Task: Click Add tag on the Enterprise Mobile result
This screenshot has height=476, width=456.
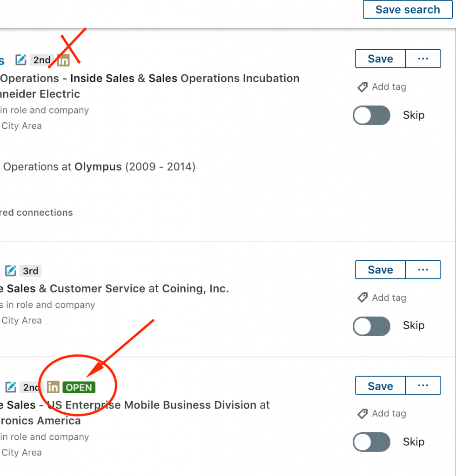Action: [x=382, y=413]
